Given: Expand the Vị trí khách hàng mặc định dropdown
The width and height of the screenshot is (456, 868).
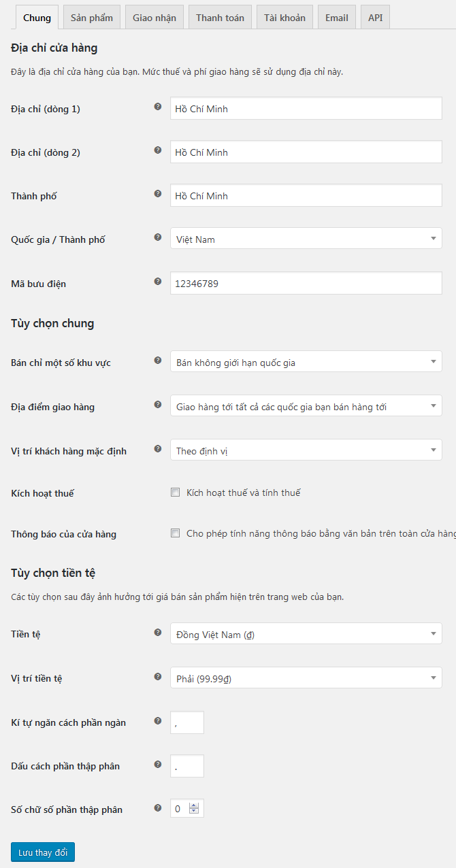Looking at the screenshot, I should click(306, 450).
